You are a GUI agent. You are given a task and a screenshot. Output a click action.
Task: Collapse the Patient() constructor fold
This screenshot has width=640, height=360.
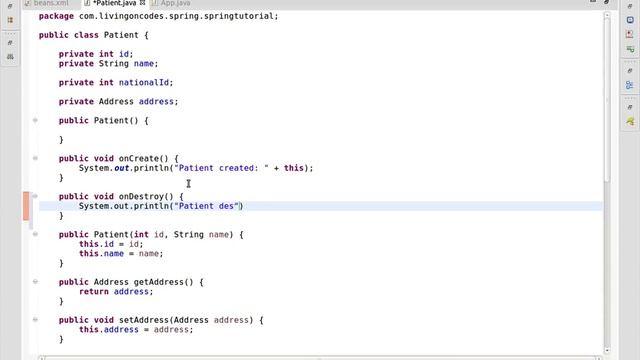(35, 120)
